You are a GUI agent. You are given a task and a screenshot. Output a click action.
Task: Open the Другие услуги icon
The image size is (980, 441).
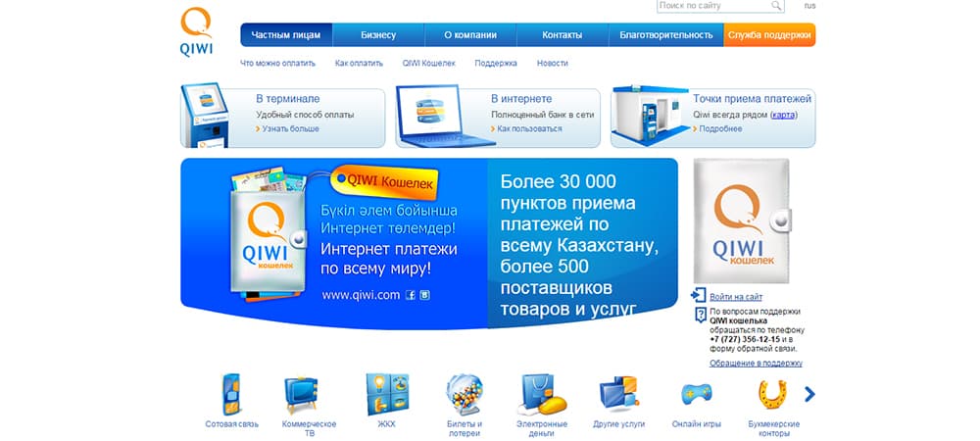(618, 394)
